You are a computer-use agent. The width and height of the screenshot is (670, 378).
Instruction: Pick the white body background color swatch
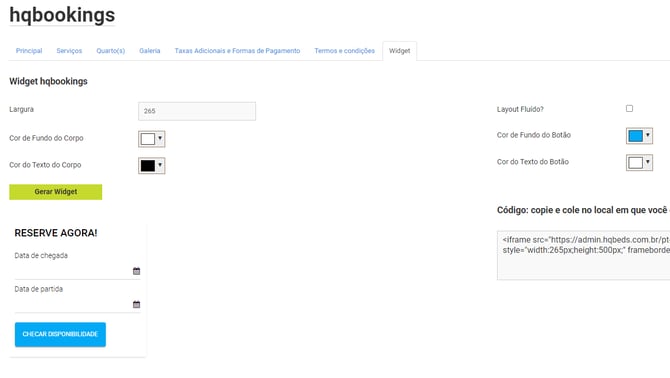click(x=148, y=139)
